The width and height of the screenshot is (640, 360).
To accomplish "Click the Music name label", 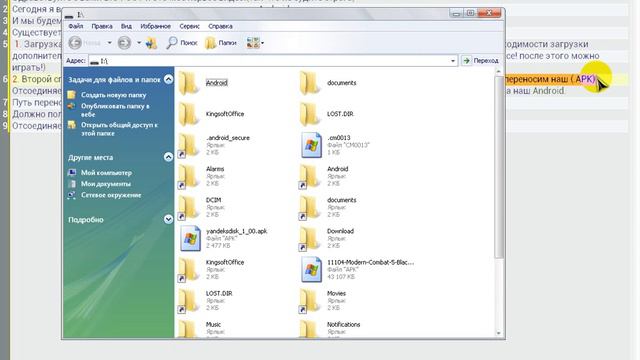I will coord(213,324).
